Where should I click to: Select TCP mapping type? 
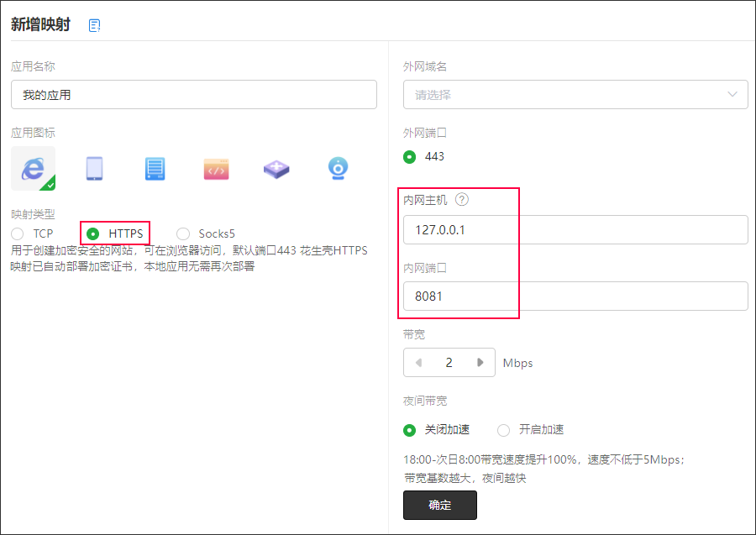coord(18,233)
